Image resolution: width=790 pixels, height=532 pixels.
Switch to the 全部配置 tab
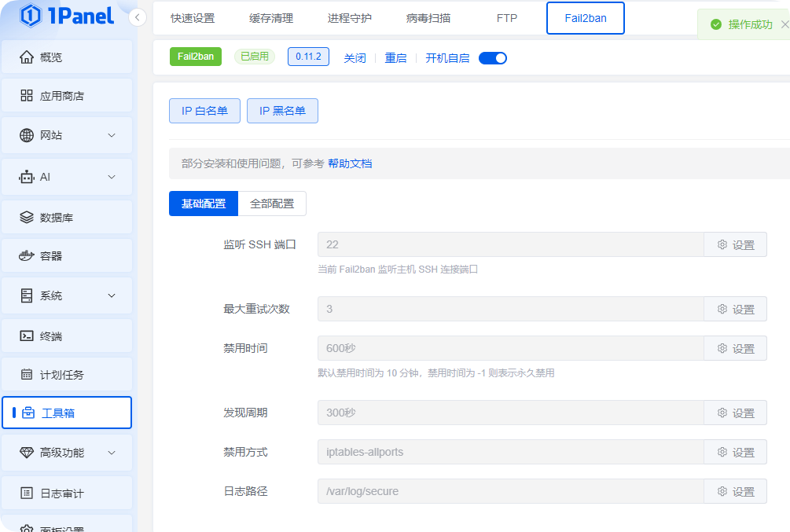tap(272, 204)
